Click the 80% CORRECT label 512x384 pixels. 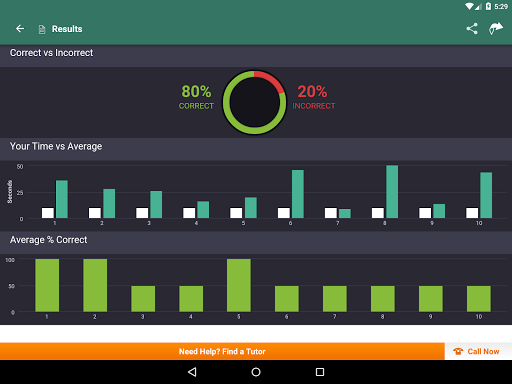[196, 97]
